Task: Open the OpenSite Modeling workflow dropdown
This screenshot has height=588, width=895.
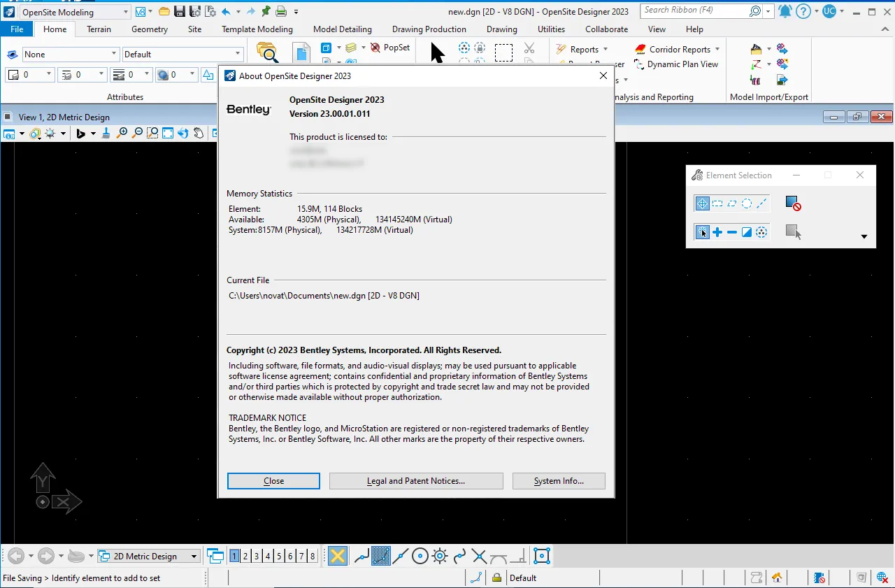Action: pos(126,12)
